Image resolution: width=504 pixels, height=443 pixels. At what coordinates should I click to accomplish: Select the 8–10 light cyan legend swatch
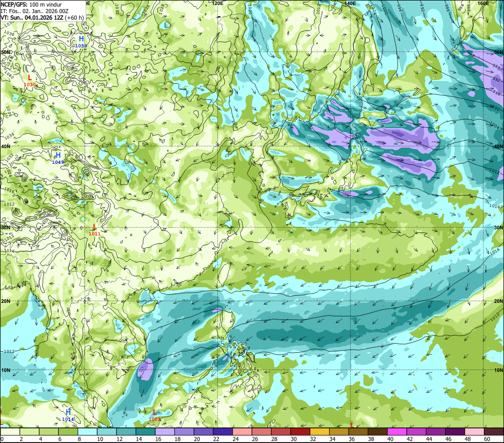coord(87,431)
